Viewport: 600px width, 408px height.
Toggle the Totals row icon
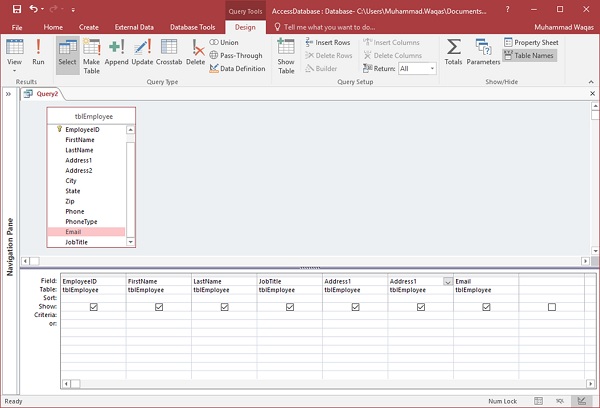tap(453, 51)
